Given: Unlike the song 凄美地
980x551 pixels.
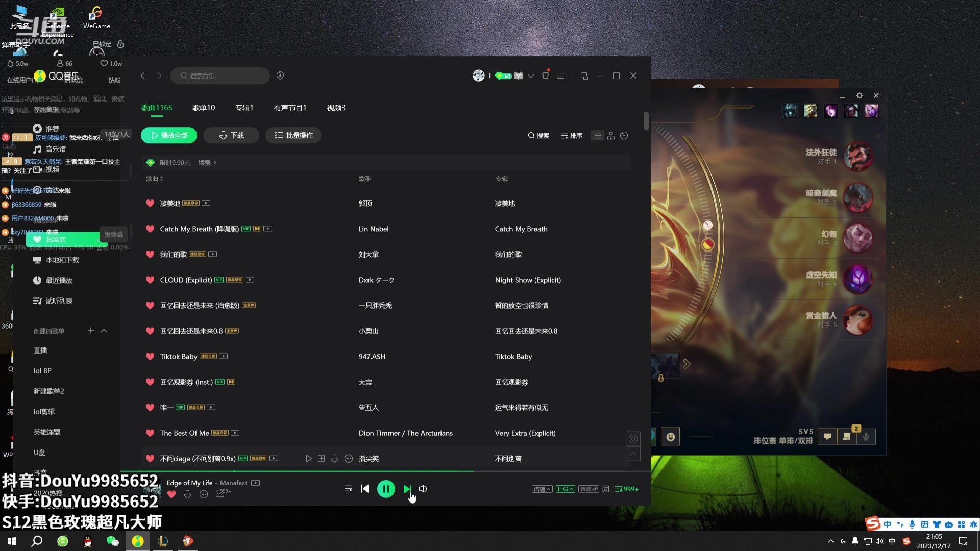Looking at the screenshot, I should [150, 203].
